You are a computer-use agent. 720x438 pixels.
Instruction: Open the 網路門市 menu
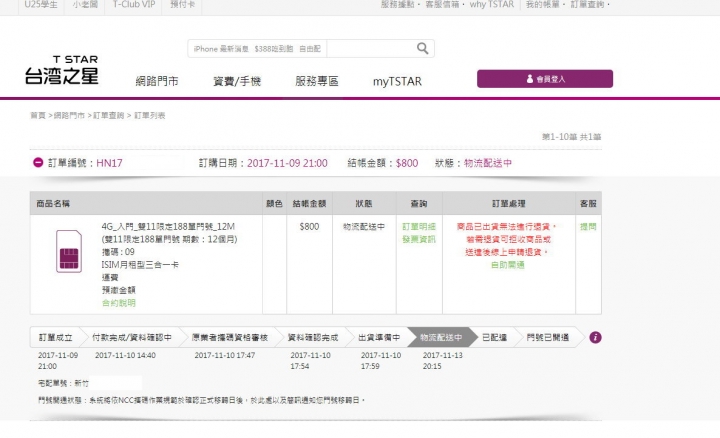click(x=157, y=81)
